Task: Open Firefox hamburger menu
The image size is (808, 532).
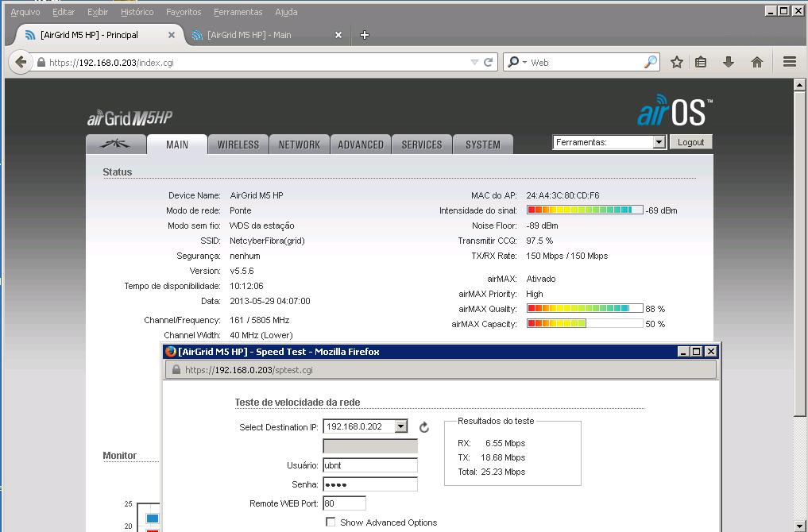Action: (x=790, y=62)
